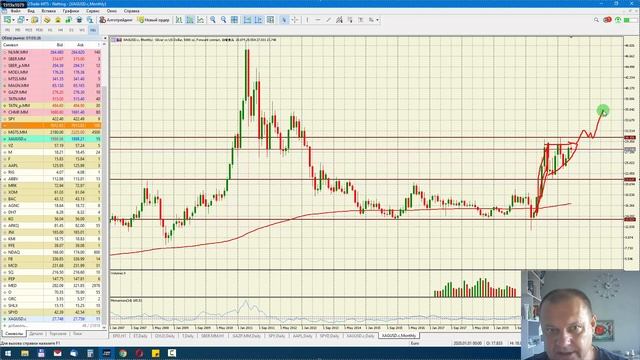Viewport: 640px width, 360px height.
Task: Open the Вид menu
Action: [31, 11]
